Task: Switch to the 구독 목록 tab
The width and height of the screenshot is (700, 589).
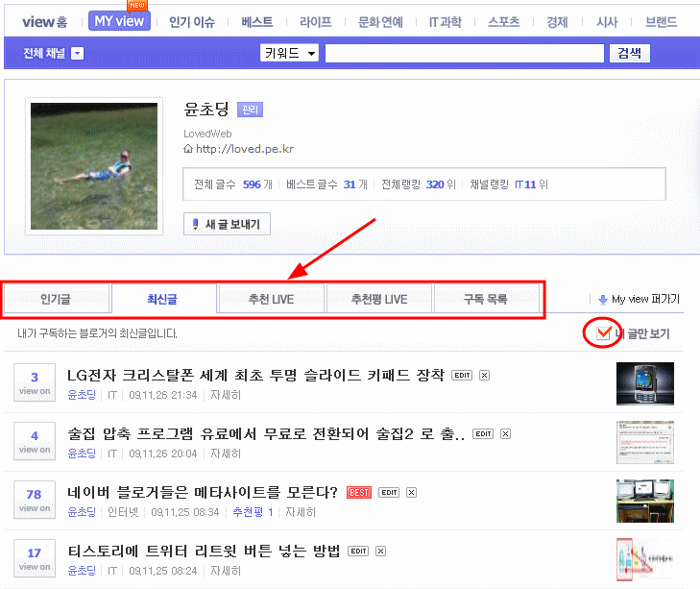Action: (x=486, y=299)
